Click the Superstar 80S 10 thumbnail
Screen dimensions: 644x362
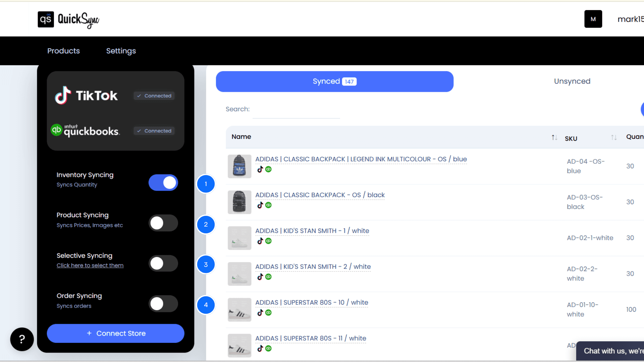point(239,310)
